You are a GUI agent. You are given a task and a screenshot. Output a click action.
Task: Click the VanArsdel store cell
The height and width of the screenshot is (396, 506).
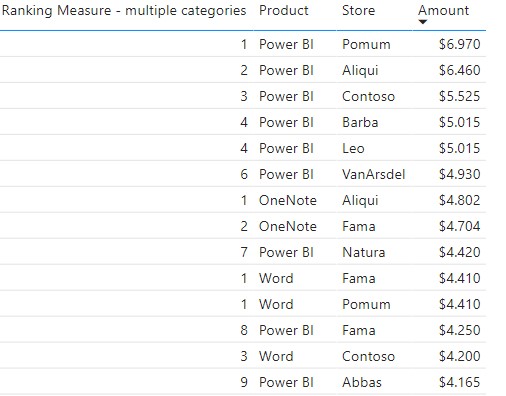pyautogui.click(x=373, y=174)
